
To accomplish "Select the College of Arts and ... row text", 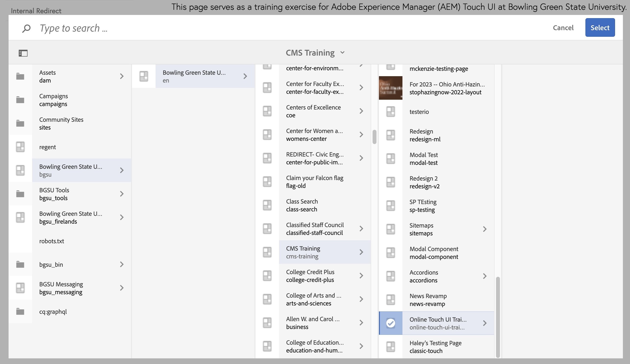I will [x=314, y=299].
